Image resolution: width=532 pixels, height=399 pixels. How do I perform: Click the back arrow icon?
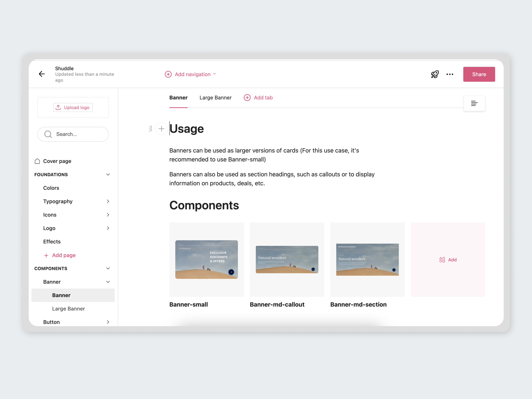[x=42, y=74]
